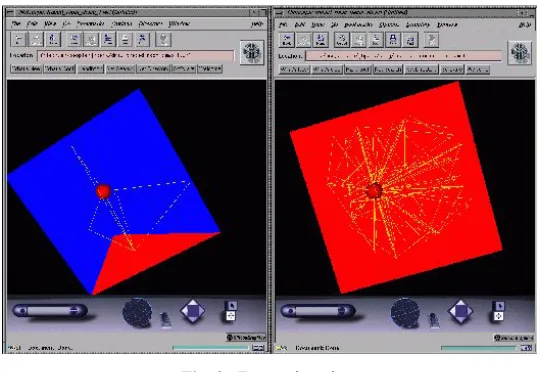
Task: Click Stop in the blue cube window toolbar
Action: pyautogui.click(x=163, y=39)
